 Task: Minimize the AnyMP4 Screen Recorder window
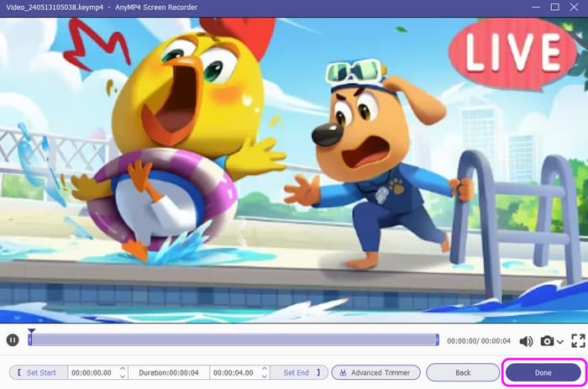coord(536,7)
